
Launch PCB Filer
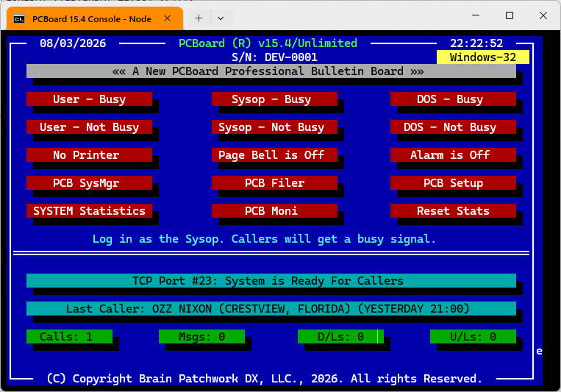pos(274,182)
